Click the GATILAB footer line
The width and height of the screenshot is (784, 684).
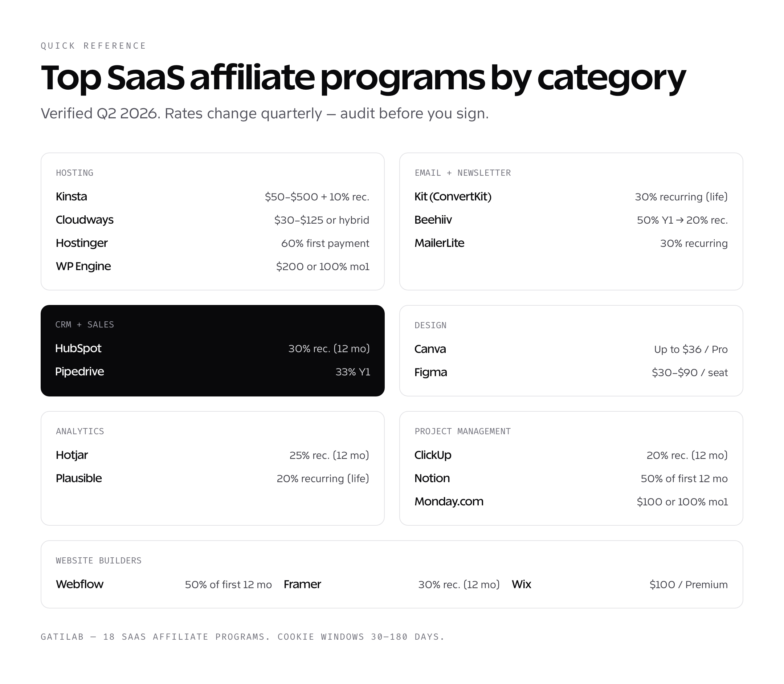click(242, 637)
